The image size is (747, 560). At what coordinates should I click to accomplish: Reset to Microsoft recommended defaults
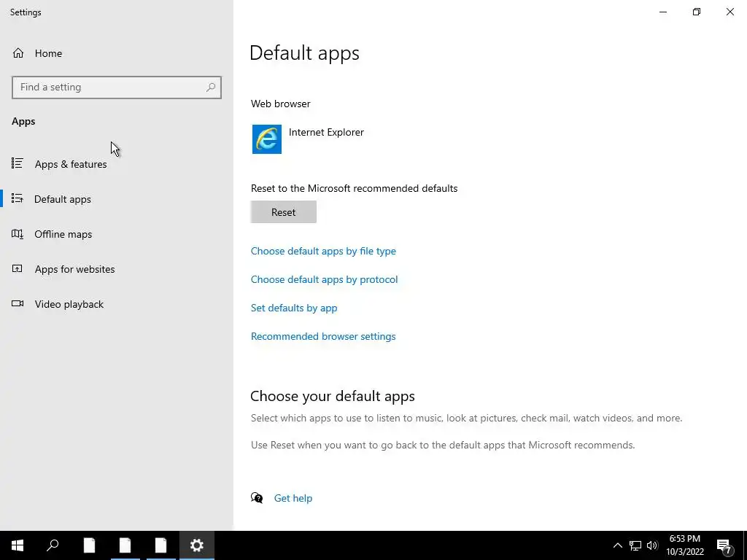coord(284,212)
